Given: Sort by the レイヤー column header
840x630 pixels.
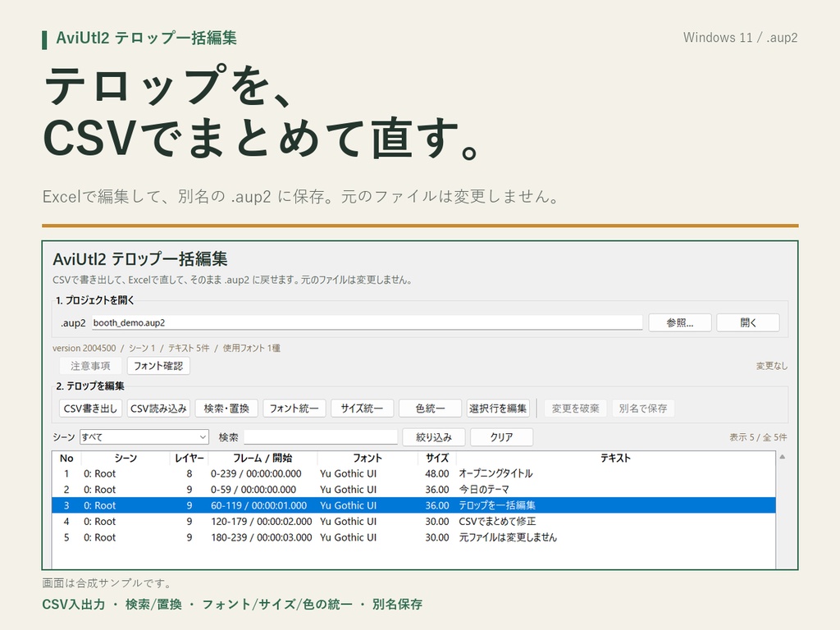Looking at the screenshot, I should tap(189, 458).
